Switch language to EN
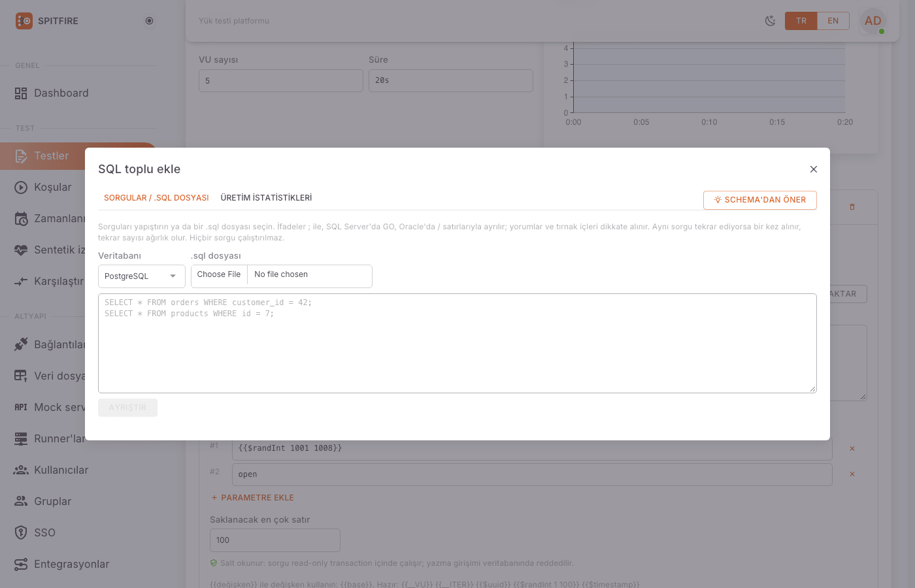This screenshot has width=915, height=588. coord(833,21)
